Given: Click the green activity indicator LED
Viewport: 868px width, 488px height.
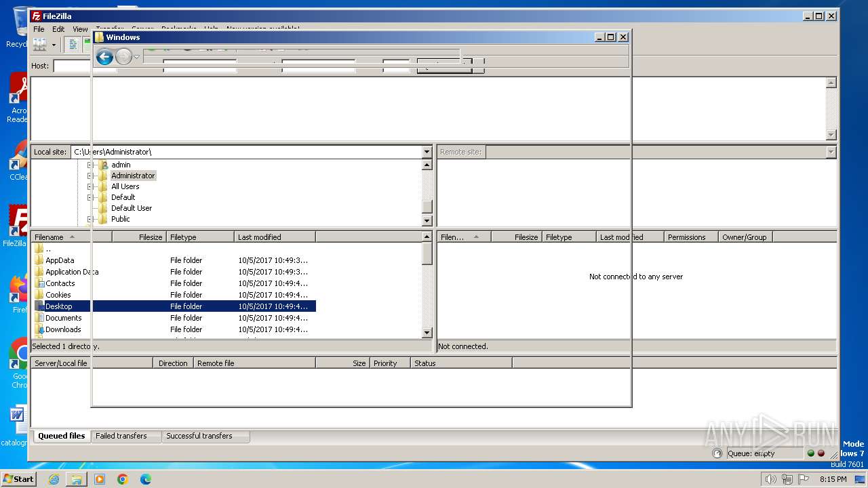Looking at the screenshot, I should [x=810, y=453].
